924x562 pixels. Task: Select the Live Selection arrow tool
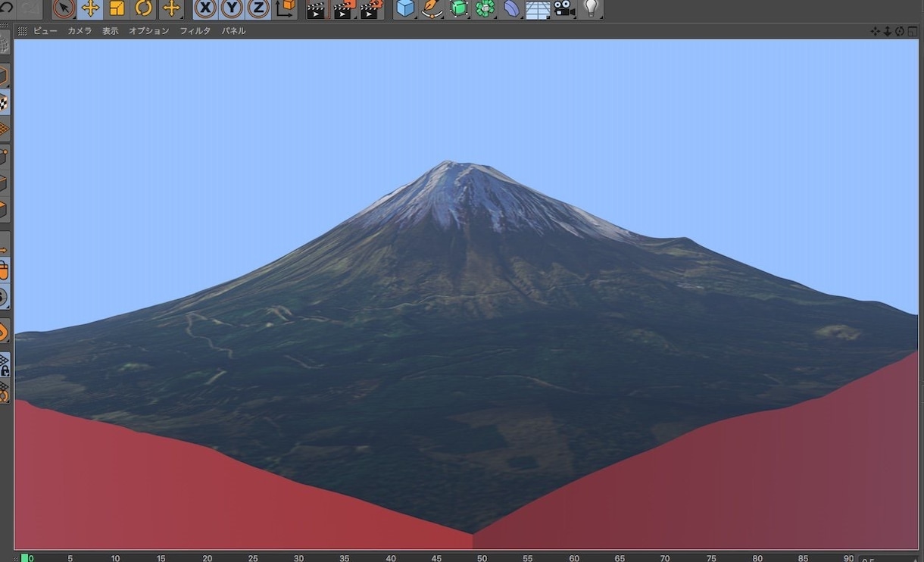tap(64, 8)
